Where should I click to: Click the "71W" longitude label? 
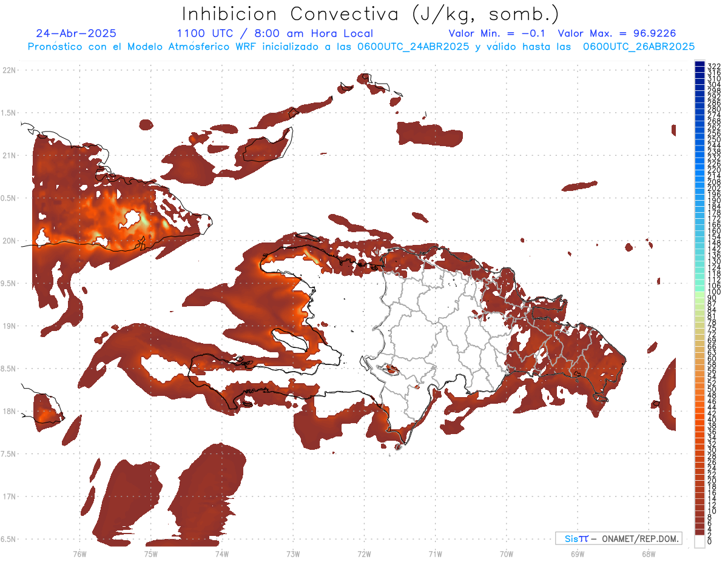click(435, 554)
